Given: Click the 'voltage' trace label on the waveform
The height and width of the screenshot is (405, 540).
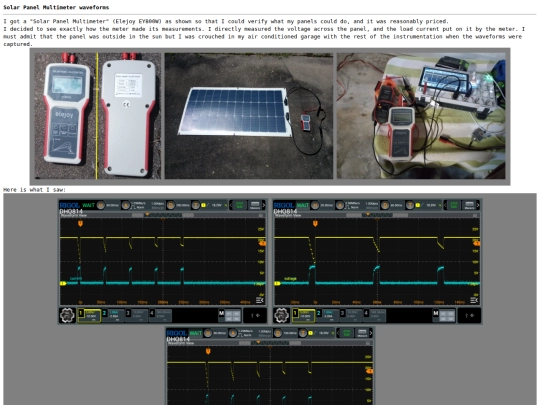Looking at the screenshot, I should pos(290,278).
